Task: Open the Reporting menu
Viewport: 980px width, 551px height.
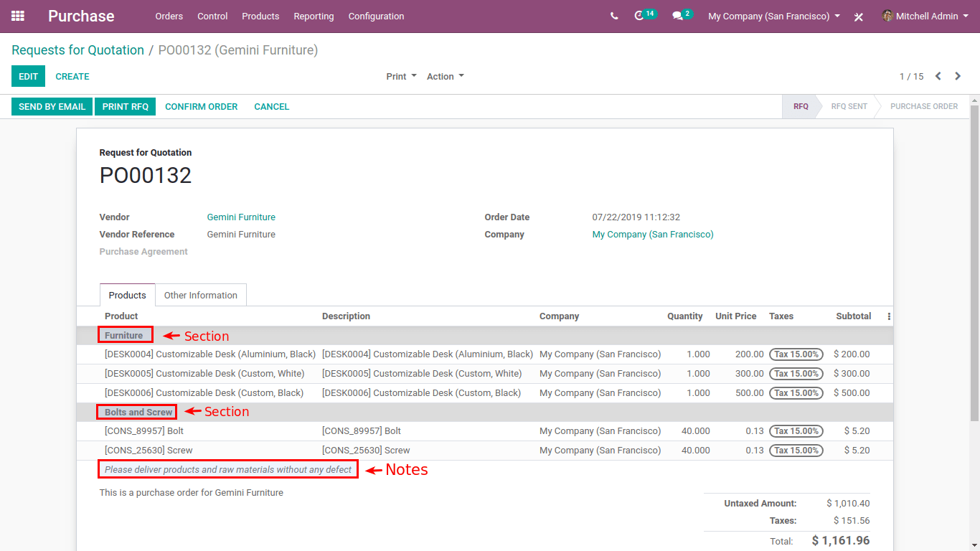Action: pos(314,16)
